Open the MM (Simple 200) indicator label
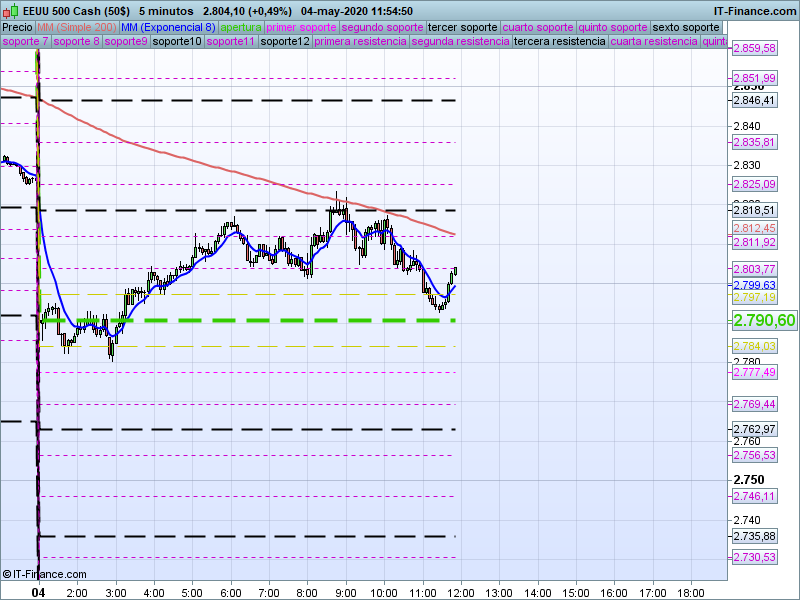This screenshot has width=800, height=600. [x=70, y=27]
